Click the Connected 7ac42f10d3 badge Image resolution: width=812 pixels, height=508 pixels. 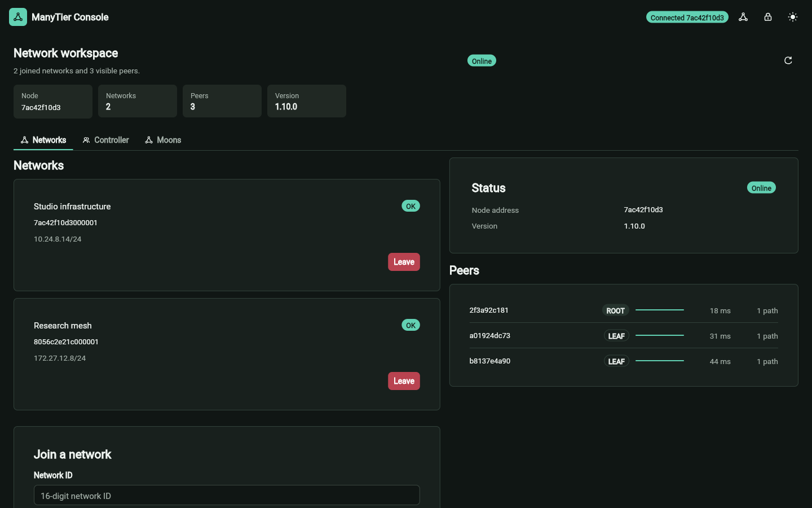(687, 17)
